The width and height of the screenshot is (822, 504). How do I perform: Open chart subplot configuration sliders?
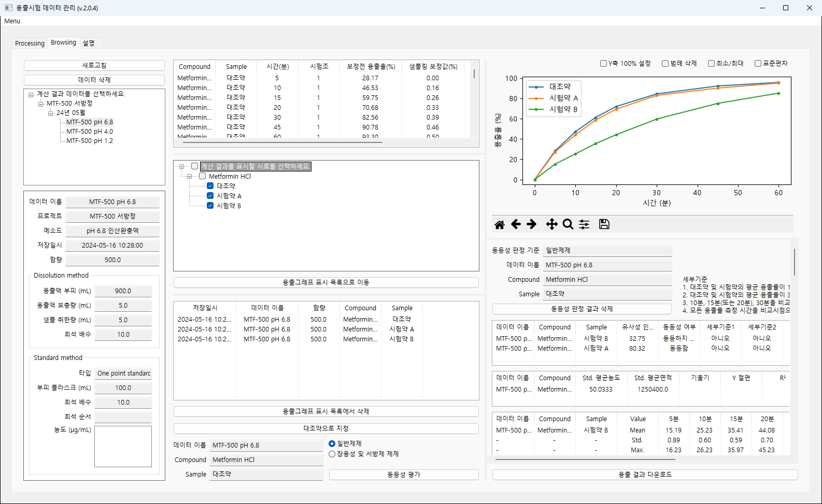[x=584, y=224]
